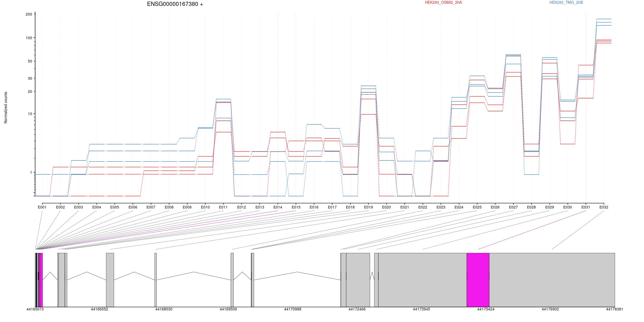Select the wide gray exon near 44172466
The height and width of the screenshot is (322, 644).
pos(358,280)
